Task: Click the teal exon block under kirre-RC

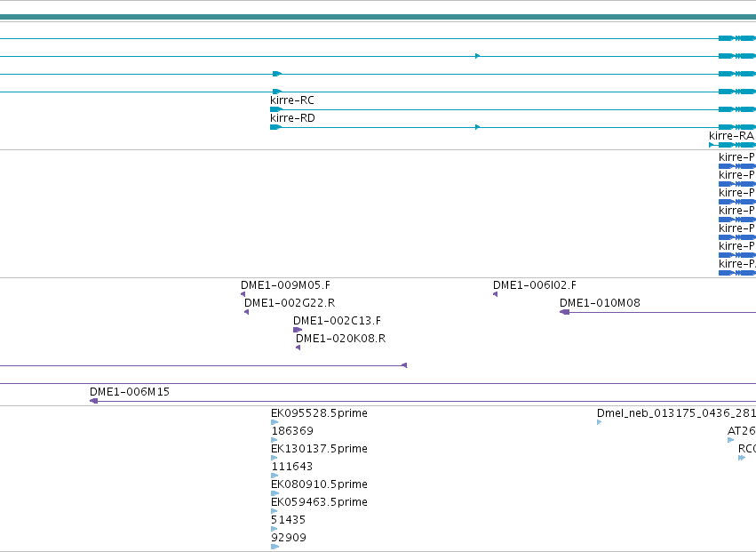Action: pyautogui.click(x=275, y=109)
